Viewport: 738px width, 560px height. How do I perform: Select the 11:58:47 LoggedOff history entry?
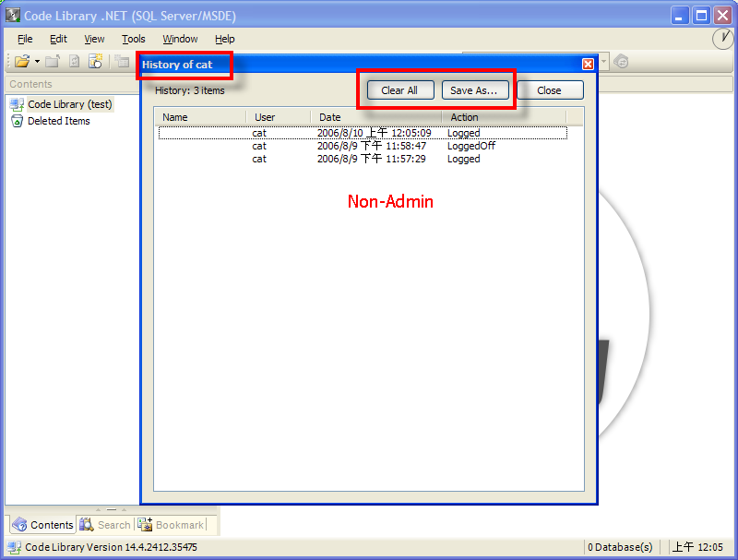pyautogui.click(x=363, y=146)
